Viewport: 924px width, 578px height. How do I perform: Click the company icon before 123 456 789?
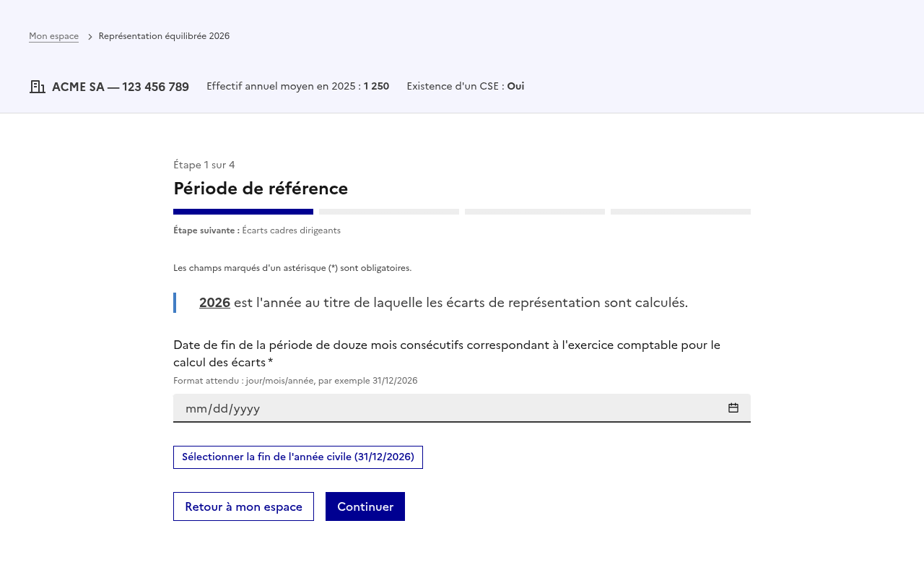point(36,86)
